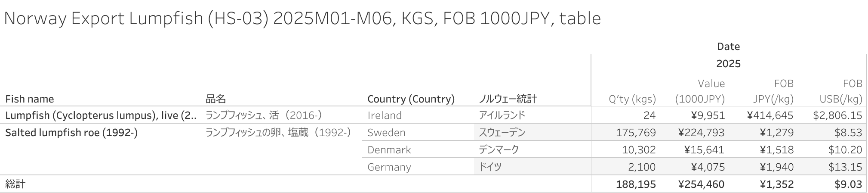This screenshot has width=868, height=193.
Task: Select the Denmark country cell
Action: (389, 150)
